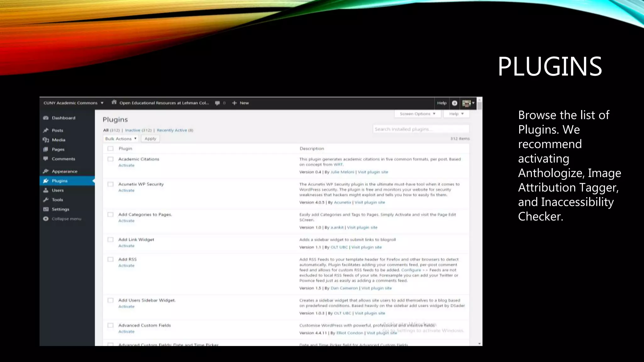Click the Media icon in sidebar
Screen dimensions: 644x362
[46, 140]
